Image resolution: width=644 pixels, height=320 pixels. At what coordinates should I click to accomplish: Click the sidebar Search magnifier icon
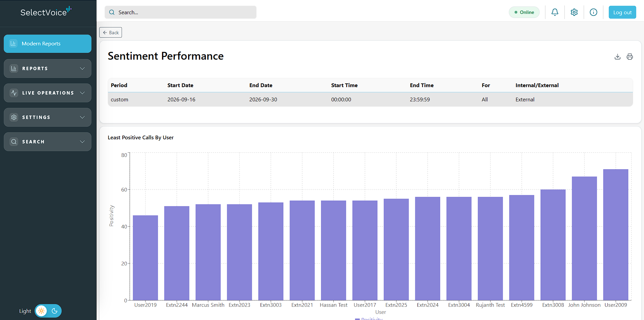click(x=14, y=142)
